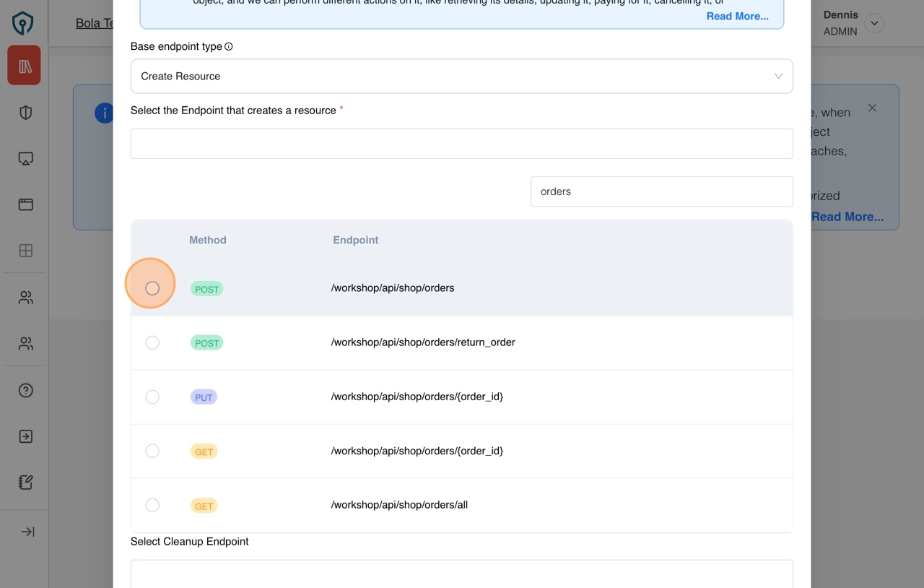Dismiss the info banner with the X
The image size is (924, 588).
(x=872, y=107)
